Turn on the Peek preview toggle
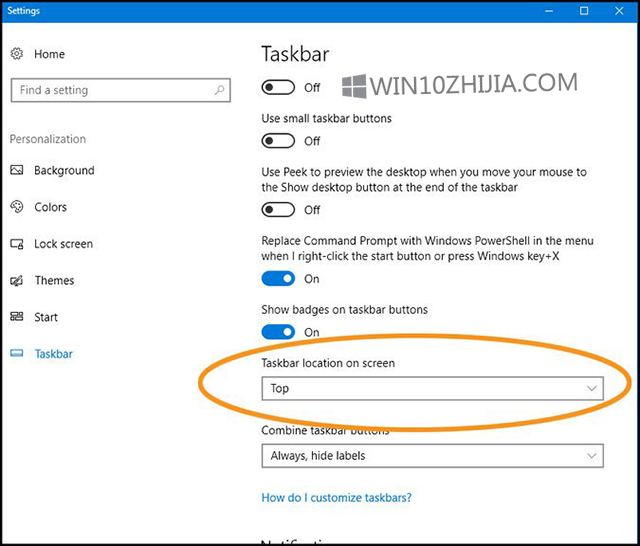The height and width of the screenshot is (546, 640). click(278, 210)
